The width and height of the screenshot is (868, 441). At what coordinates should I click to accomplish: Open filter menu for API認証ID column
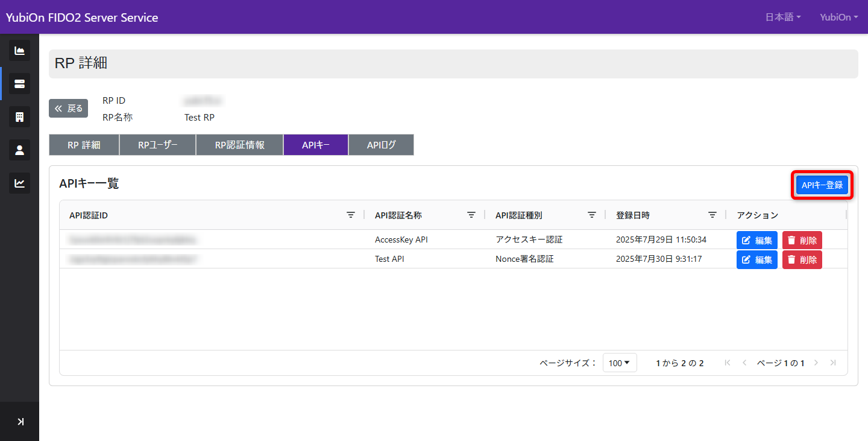tap(351, 215)
